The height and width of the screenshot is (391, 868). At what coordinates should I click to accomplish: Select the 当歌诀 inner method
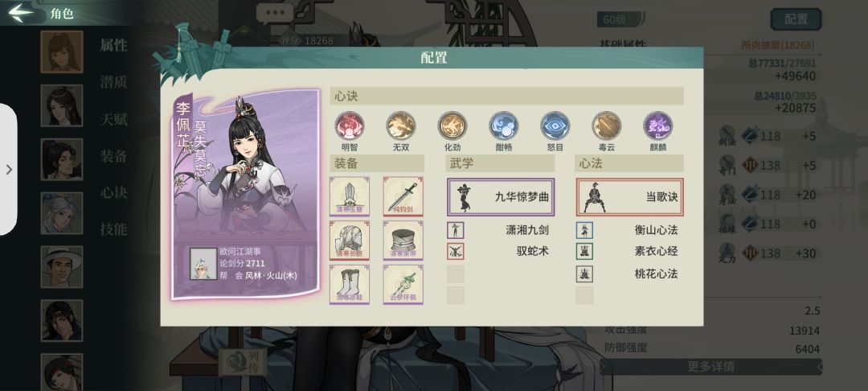click(630, 196)
